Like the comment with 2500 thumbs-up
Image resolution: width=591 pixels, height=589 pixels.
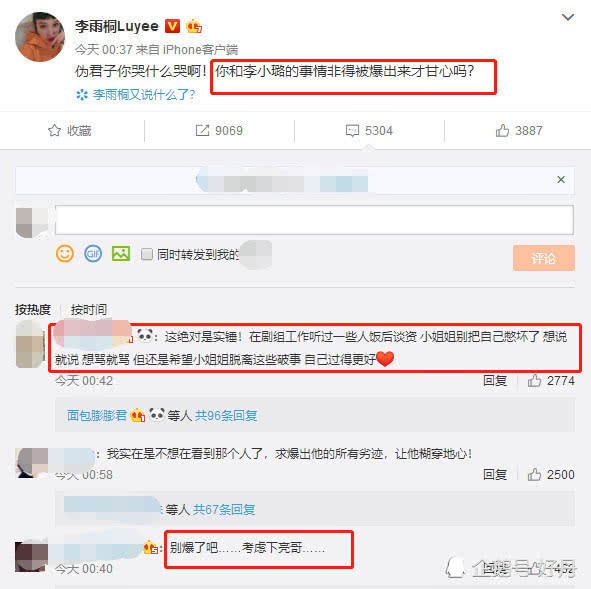(x=534, y=474)
